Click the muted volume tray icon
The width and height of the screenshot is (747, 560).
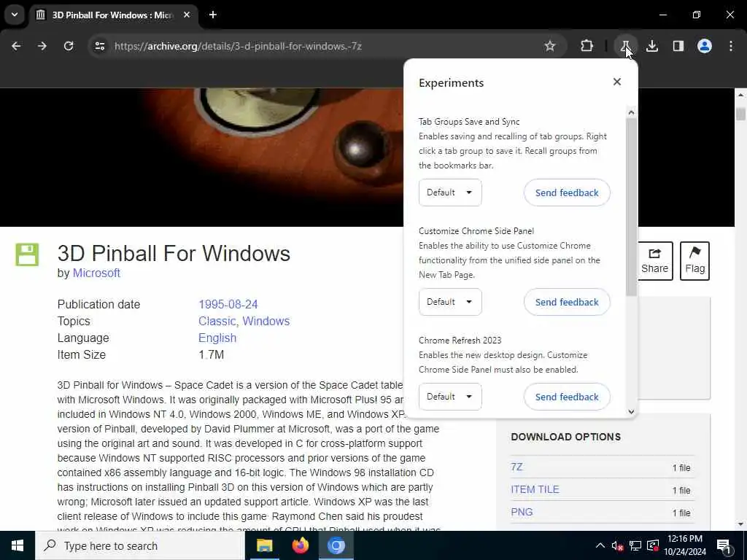pyautogui.click(x=617, y=545)
